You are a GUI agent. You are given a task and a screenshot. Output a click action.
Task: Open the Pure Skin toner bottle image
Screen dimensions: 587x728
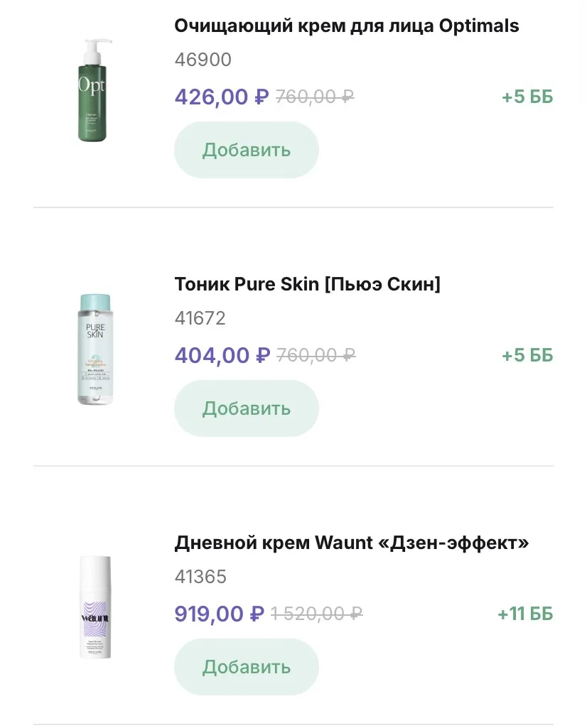point(95,349)
